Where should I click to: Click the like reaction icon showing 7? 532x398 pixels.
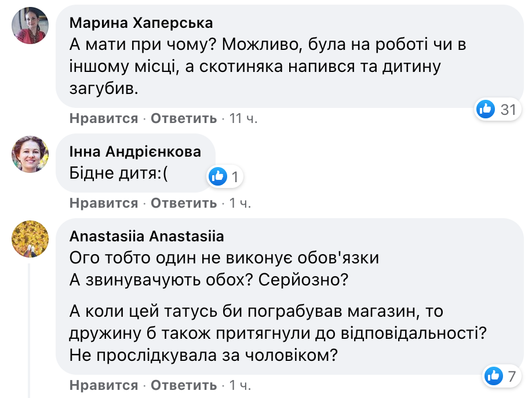(493, 376)
